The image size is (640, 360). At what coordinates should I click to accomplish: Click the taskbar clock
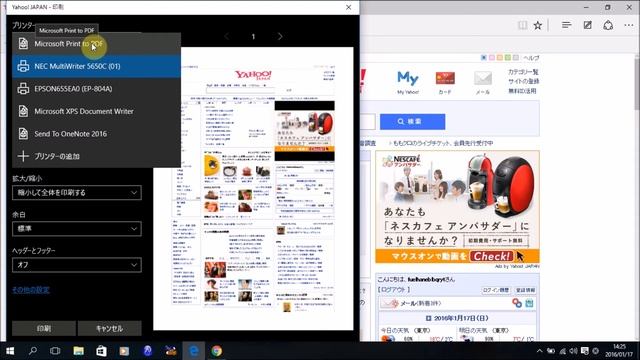pyautogui.click(x=619, y=351)
